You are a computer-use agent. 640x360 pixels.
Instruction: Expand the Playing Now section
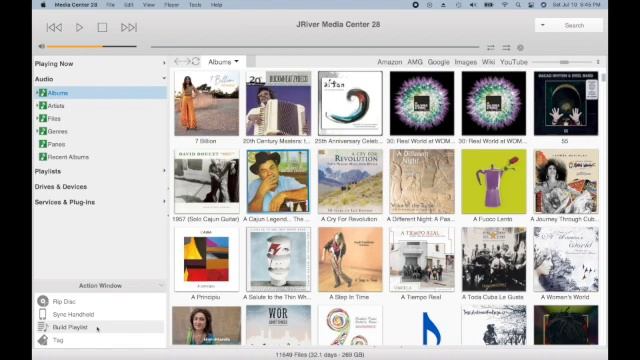(164, 64)
